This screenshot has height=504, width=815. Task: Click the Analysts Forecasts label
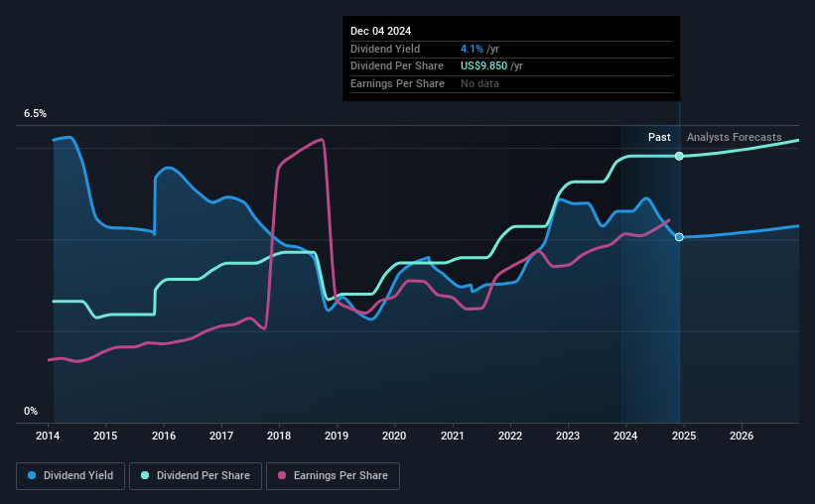coord(735,137)
